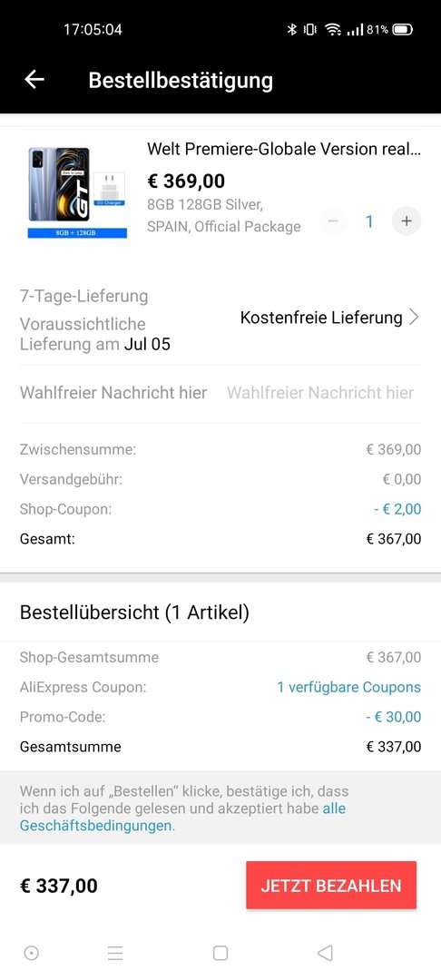Tap the Android home square icon
This screenshot has height=980, width=441.
220,953
